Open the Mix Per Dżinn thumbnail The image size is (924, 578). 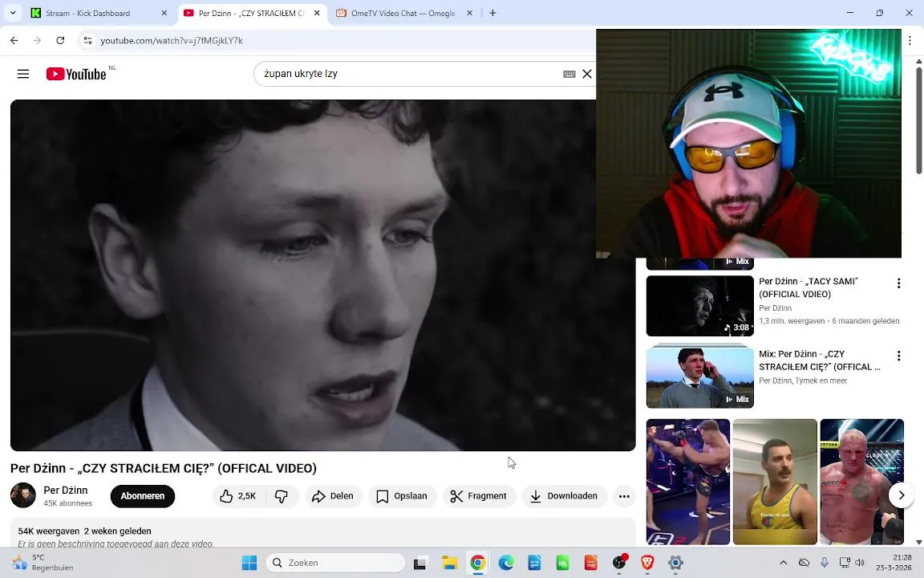coord(700,377)
